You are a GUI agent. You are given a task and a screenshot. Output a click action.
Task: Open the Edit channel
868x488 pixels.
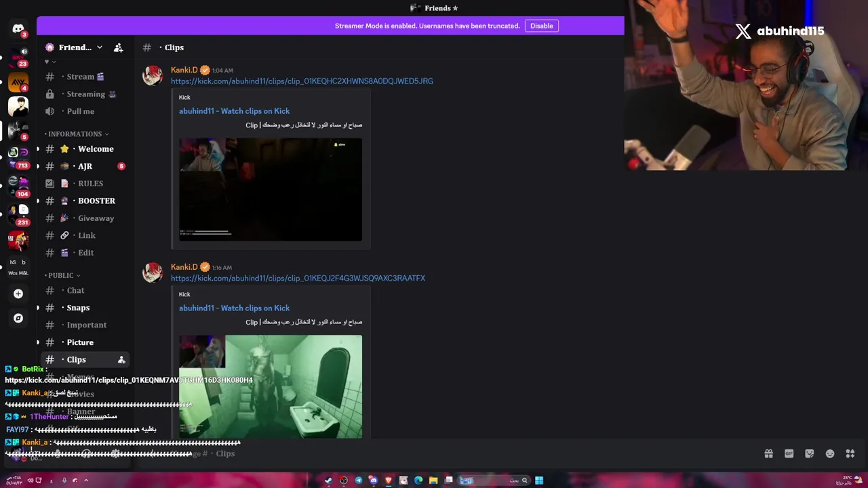(x=85, y=253)
